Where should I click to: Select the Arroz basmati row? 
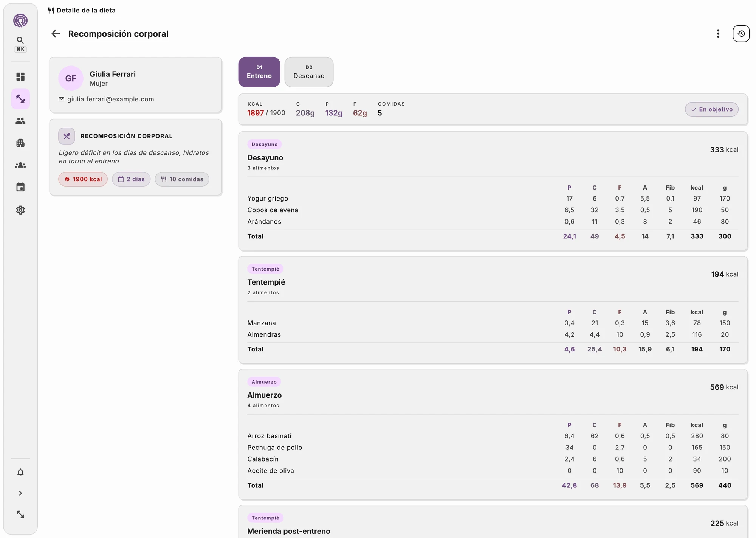(493, 436)
